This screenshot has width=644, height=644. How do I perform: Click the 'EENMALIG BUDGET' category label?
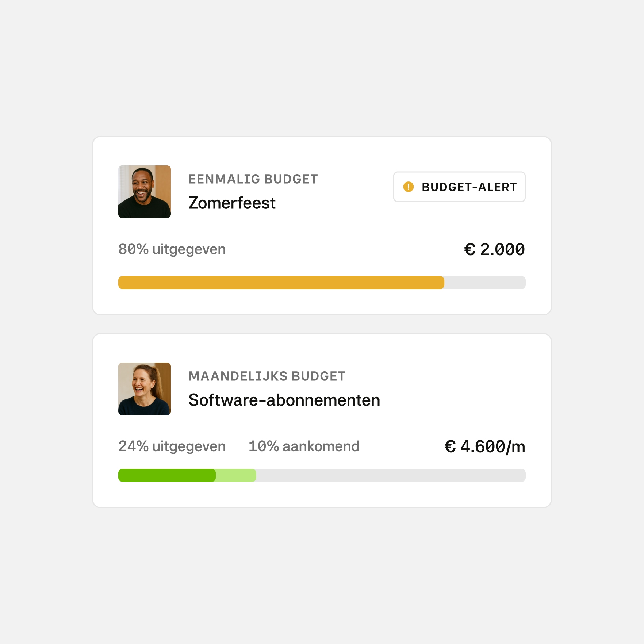pyautogui.click(x=253, y=179)
